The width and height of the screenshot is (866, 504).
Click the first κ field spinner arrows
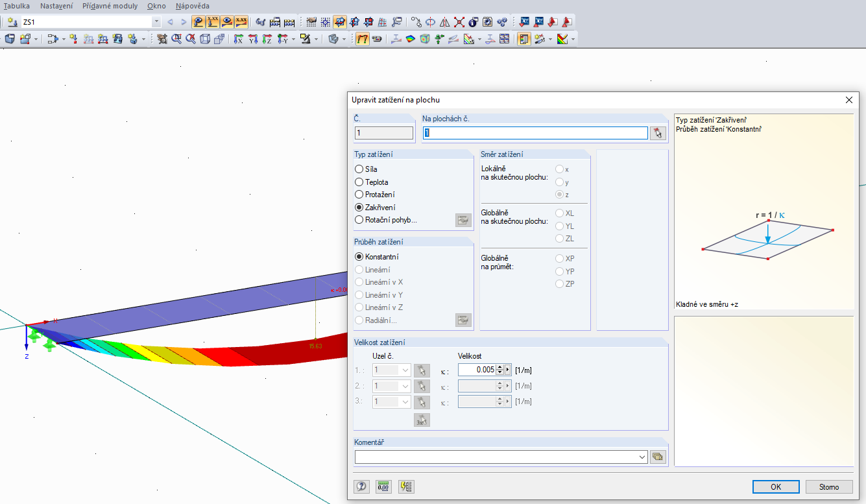point(500,370)
